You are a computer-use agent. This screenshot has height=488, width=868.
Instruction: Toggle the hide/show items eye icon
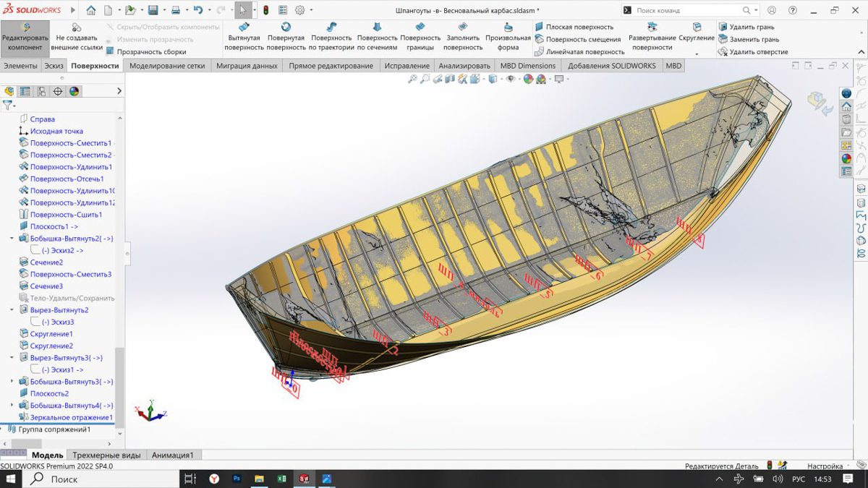click(x=510, y=79)
